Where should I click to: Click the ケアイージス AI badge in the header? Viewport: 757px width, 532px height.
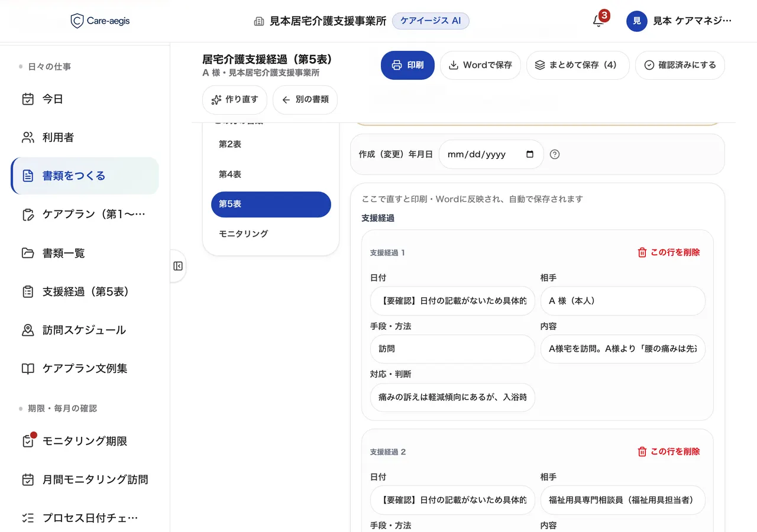(x=431, y=21)
